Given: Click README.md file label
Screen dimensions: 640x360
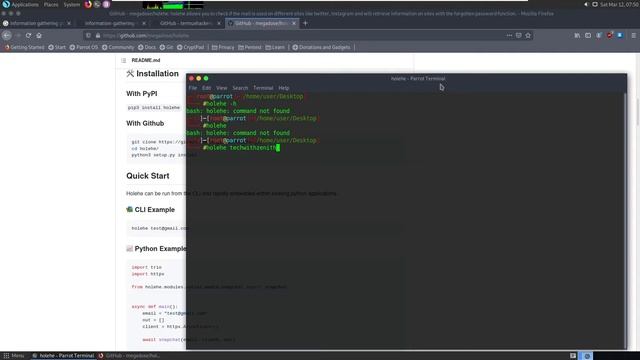Looking at the screenshot, I should 146,60.
